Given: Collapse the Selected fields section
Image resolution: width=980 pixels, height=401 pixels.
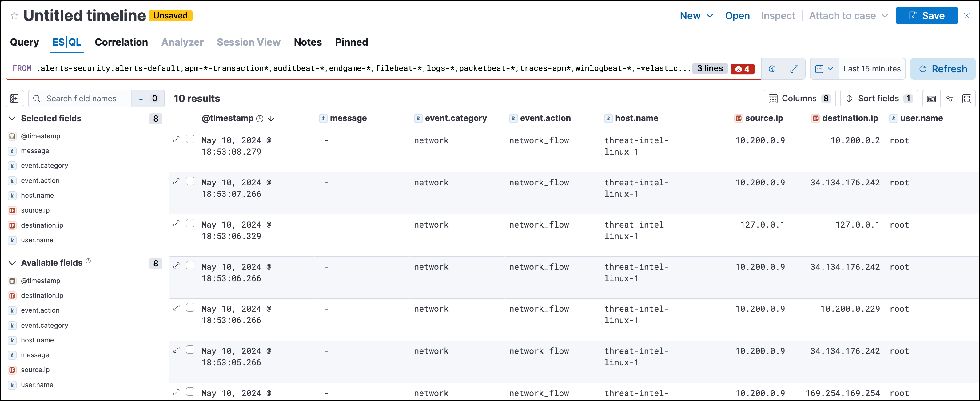Looking at the screenshot, I should [x=14, y=118].
